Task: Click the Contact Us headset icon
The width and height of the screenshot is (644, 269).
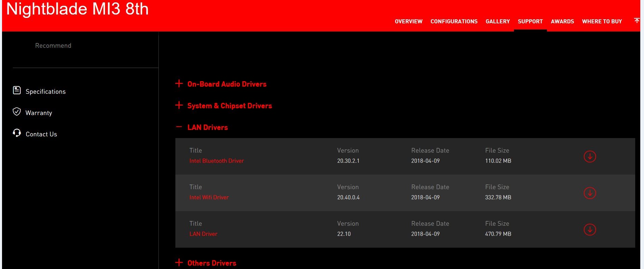Action: click(x=17, y=133)
